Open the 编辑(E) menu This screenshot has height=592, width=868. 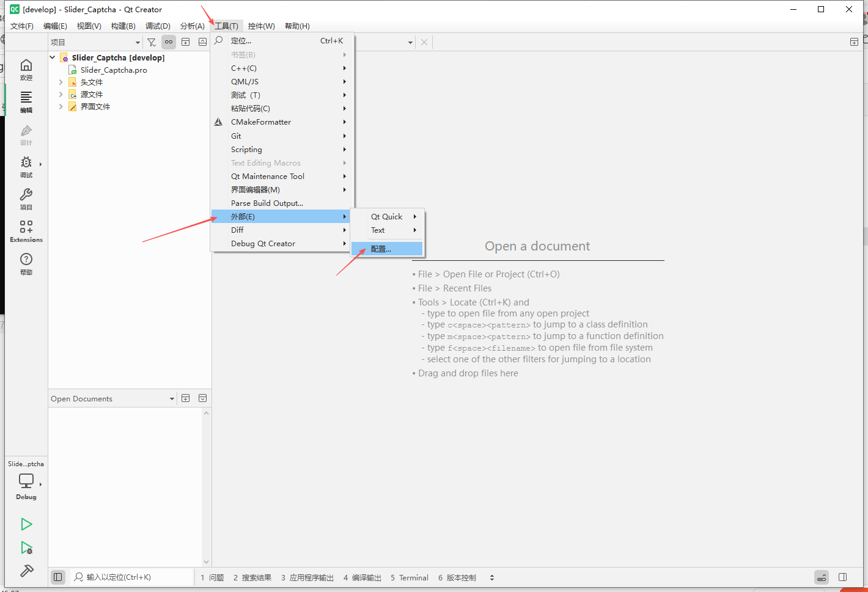[x=55, y=26]
